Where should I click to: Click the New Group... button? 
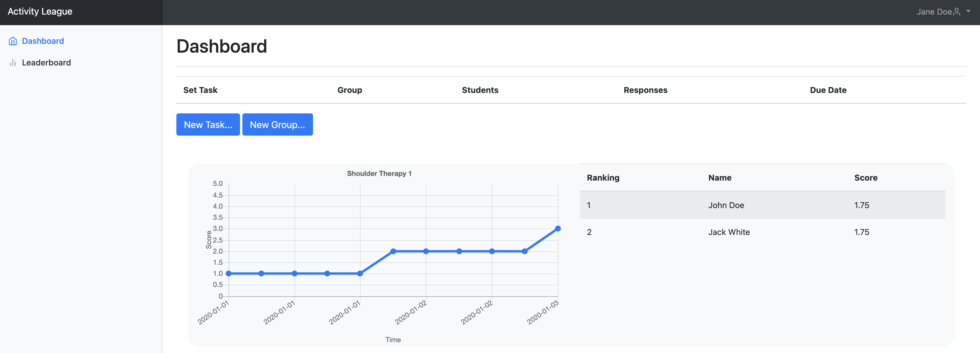pos(277,124)
